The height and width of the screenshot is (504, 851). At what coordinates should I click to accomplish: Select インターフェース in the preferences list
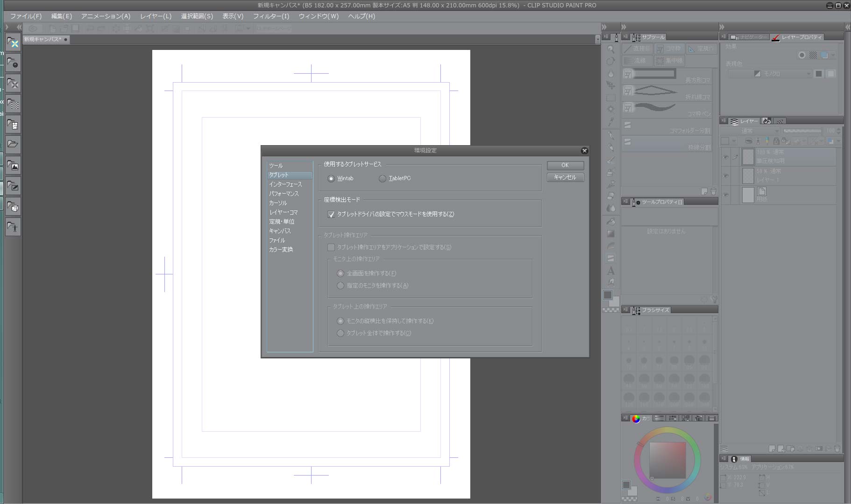tap(285, 184)
